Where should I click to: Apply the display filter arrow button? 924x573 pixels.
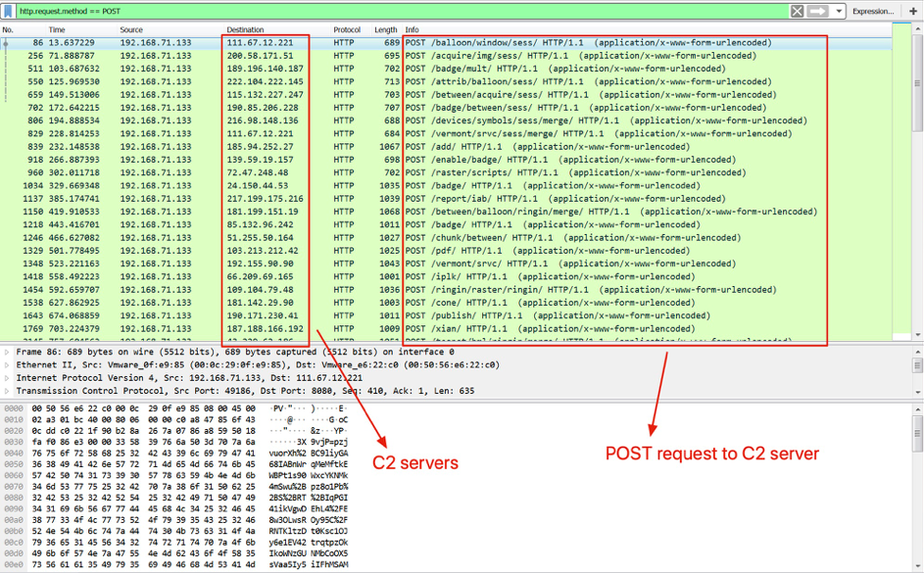(x=817, y=11)
